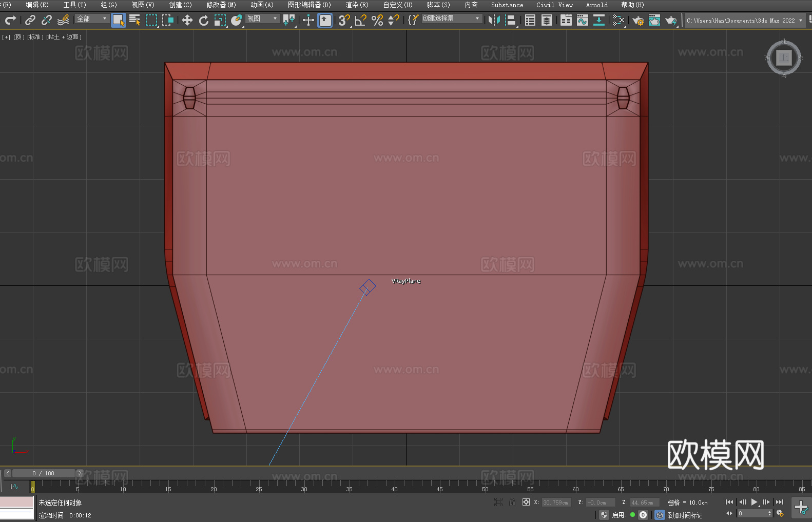This screenshot has height=522, width=812.
Task: Activate the Select Object tool
Action: click(119, 20)
